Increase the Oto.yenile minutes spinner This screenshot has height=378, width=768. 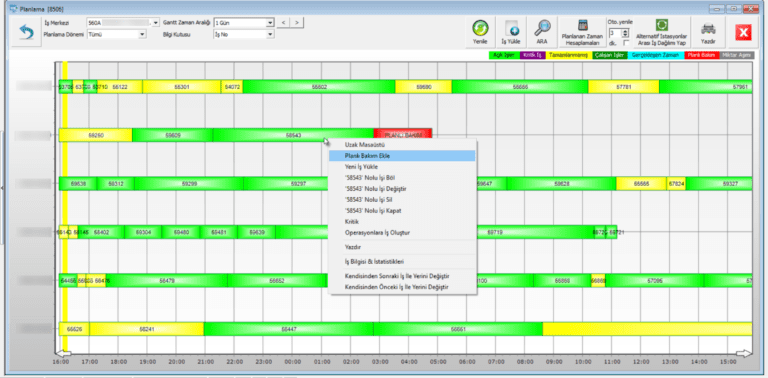[x=625, y=31]
